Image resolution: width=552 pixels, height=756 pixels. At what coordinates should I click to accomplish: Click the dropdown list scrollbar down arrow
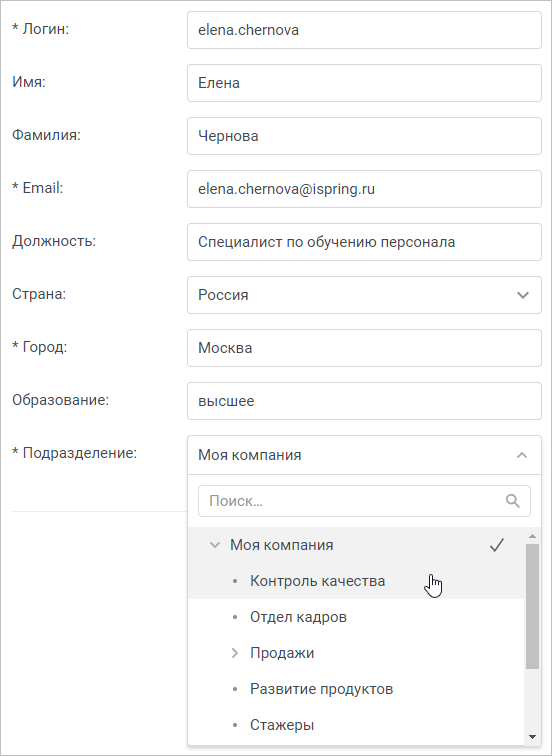coord(532,737)
